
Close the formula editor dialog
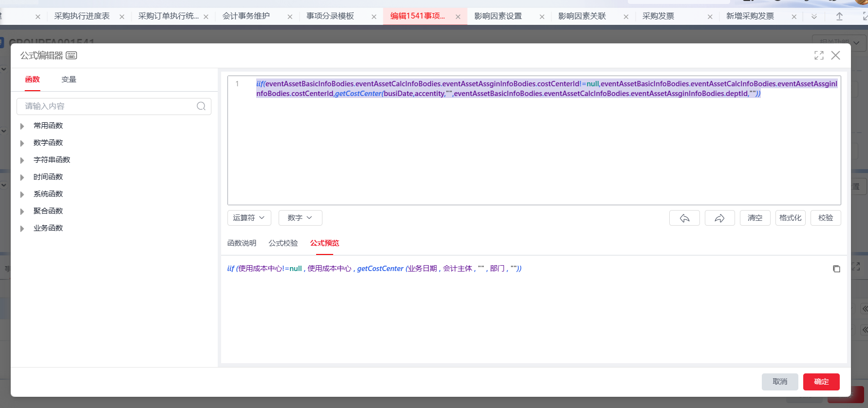835,56
